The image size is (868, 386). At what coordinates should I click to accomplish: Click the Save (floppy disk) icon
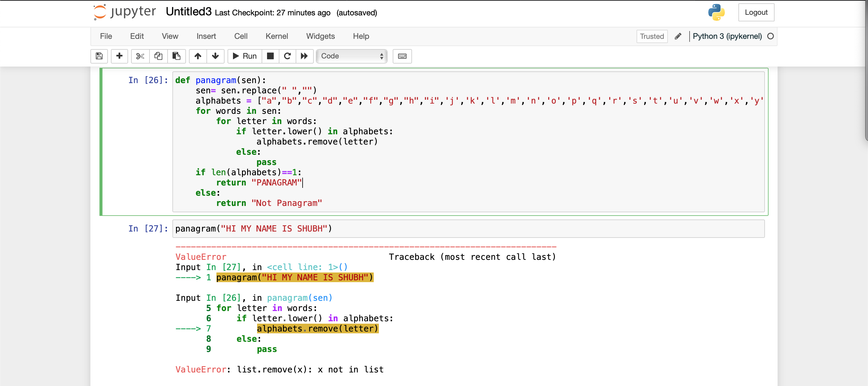pyautogui.click(x=99, y=55)
